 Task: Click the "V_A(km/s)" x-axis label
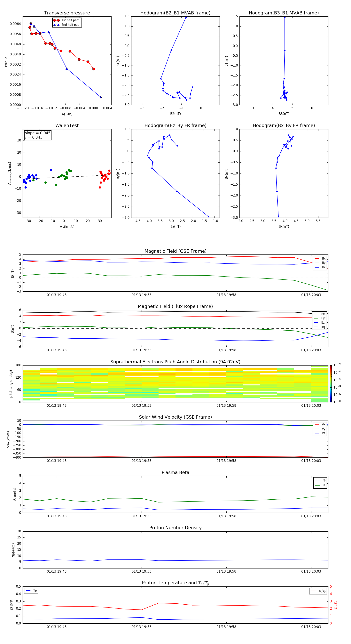[67, 227]
